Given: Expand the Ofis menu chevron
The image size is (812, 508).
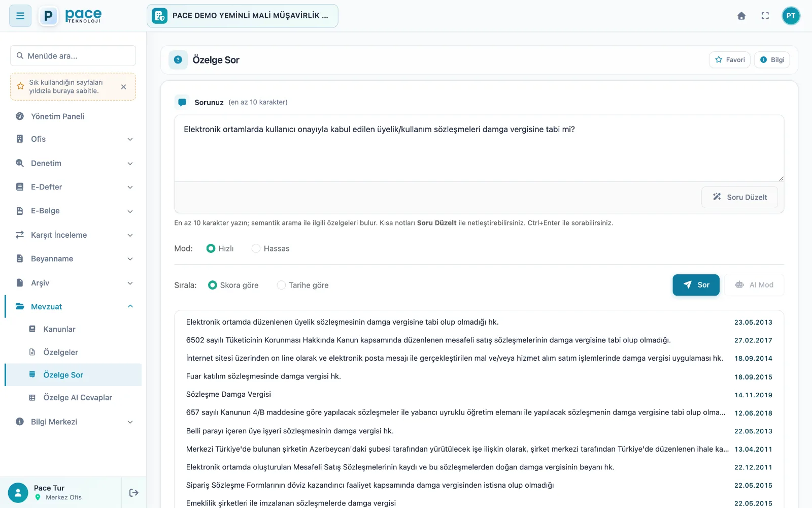Looking at the screenshot, I should coord(130,139).
